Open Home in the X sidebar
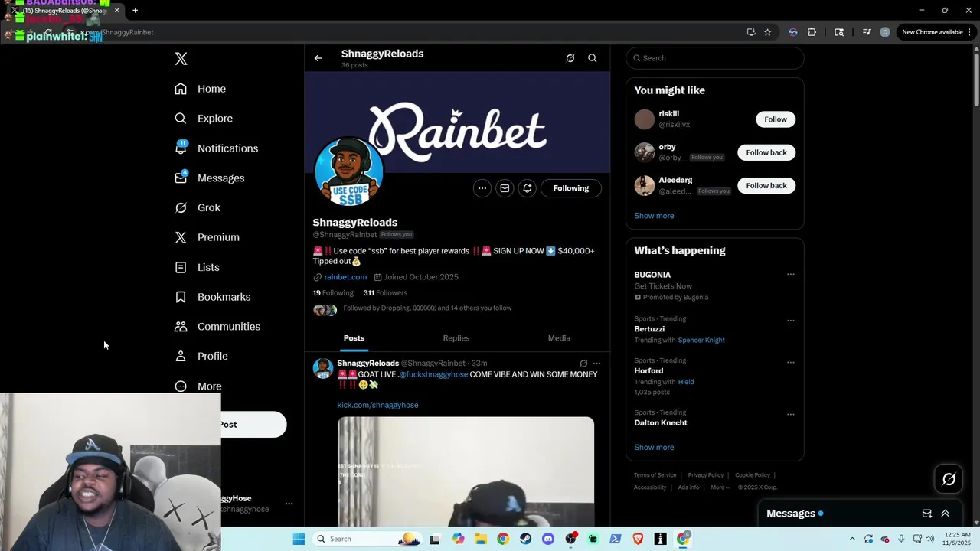The height and width of the screenshot is (551, 980). point(201,89)
